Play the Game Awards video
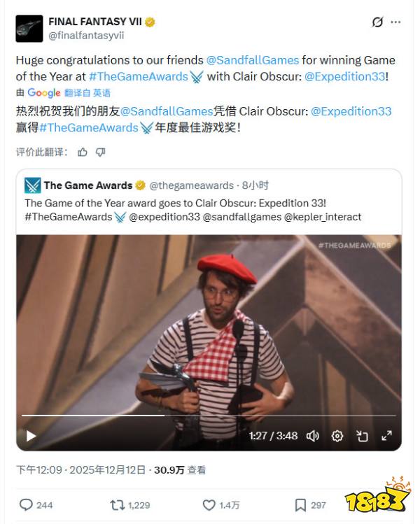420x524 pixels. click(31, 436)
